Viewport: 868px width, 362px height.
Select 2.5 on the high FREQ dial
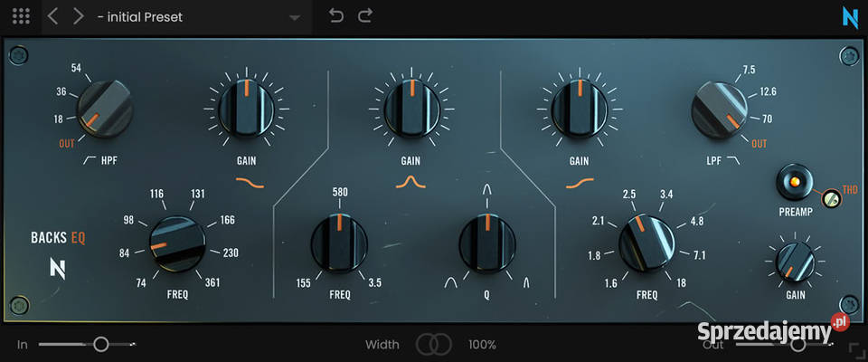click(x=629, y=195)
